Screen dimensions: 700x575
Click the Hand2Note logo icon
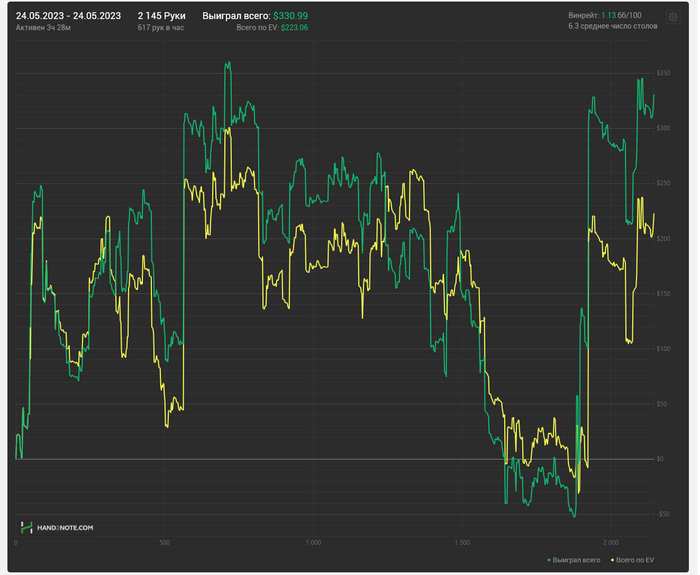(x=26, y=527)
